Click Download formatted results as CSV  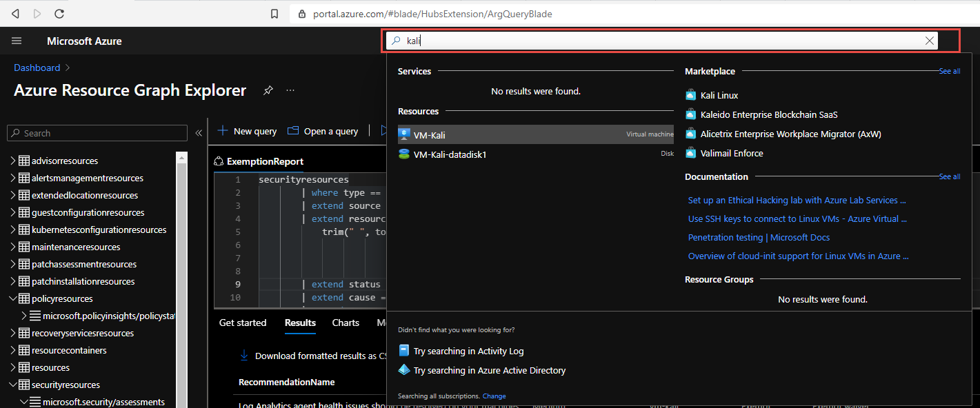click(x=312, y=356)
